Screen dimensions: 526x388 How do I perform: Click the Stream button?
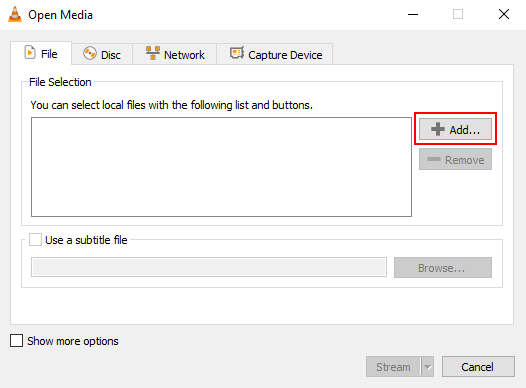tap(393, 367)
